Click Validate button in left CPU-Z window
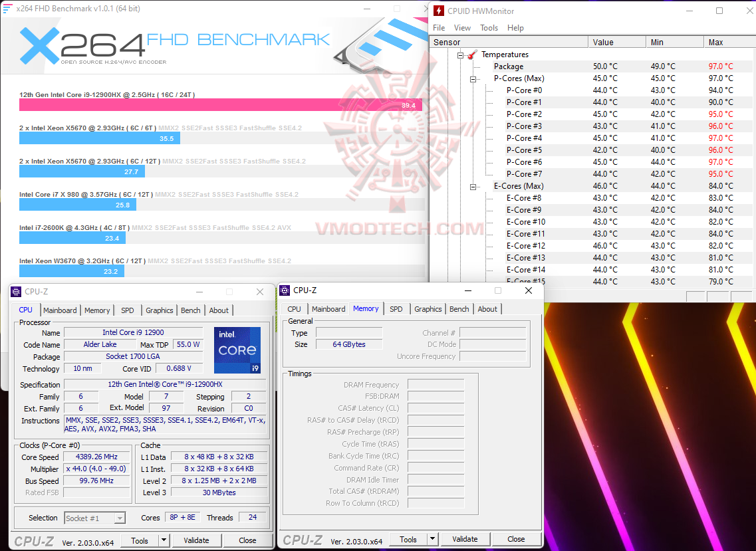This screenshot has width=756, height=551. (196, 540)
